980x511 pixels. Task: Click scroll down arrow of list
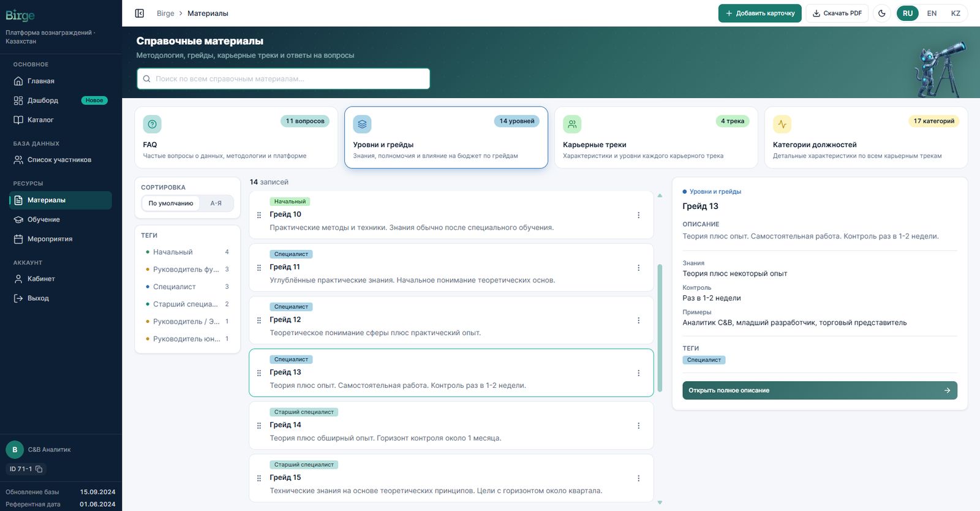click(x=660, y=502)
